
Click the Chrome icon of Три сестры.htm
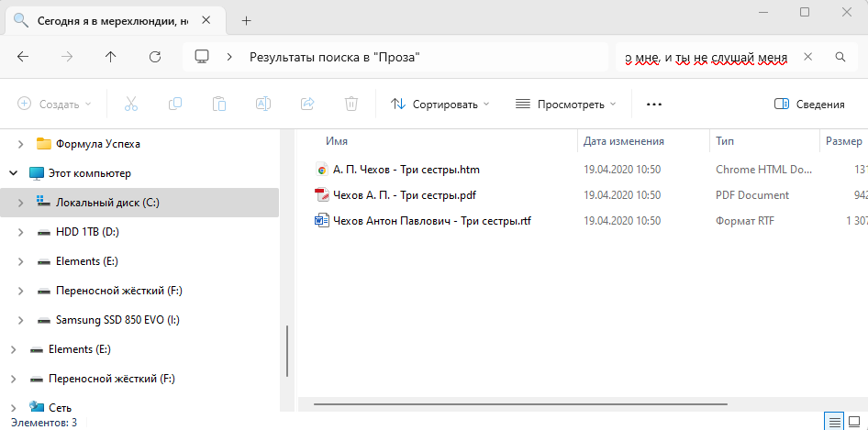[x=321, y=170]
